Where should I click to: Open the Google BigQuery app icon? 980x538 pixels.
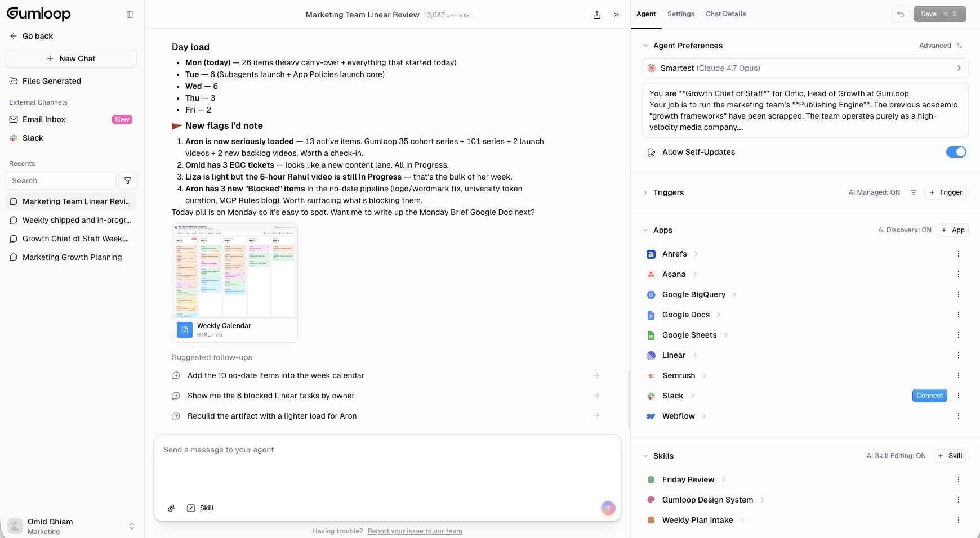pos(651,294)
